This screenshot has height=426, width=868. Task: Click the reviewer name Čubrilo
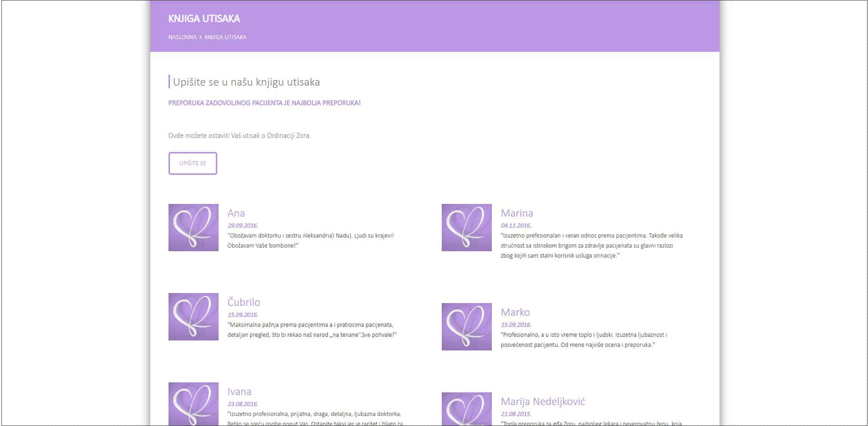tap(244, 302)
